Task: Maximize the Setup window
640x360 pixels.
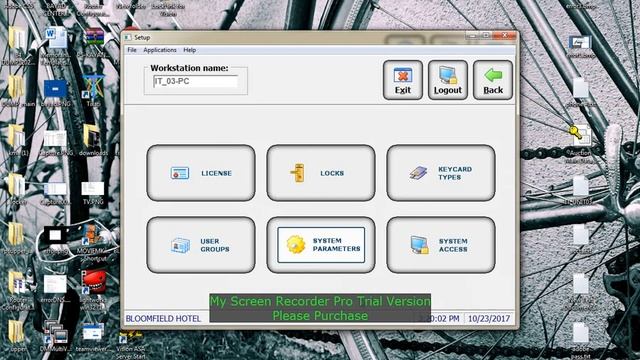Action: coord(487,36)
